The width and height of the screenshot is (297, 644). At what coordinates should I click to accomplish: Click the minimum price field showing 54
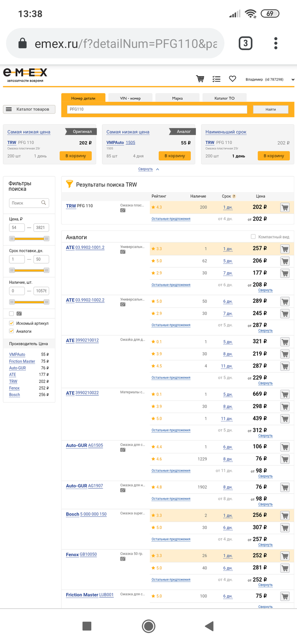coord(17,227)
